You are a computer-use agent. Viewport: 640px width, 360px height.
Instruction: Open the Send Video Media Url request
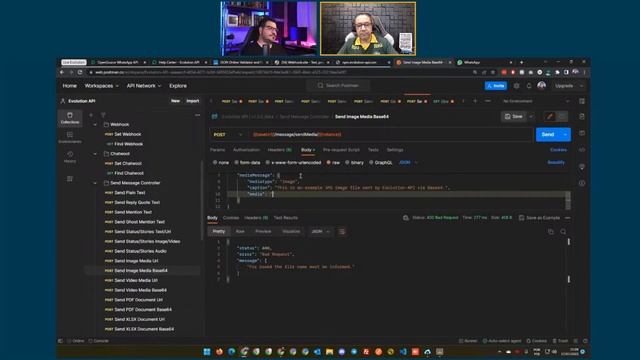[136, 280]
